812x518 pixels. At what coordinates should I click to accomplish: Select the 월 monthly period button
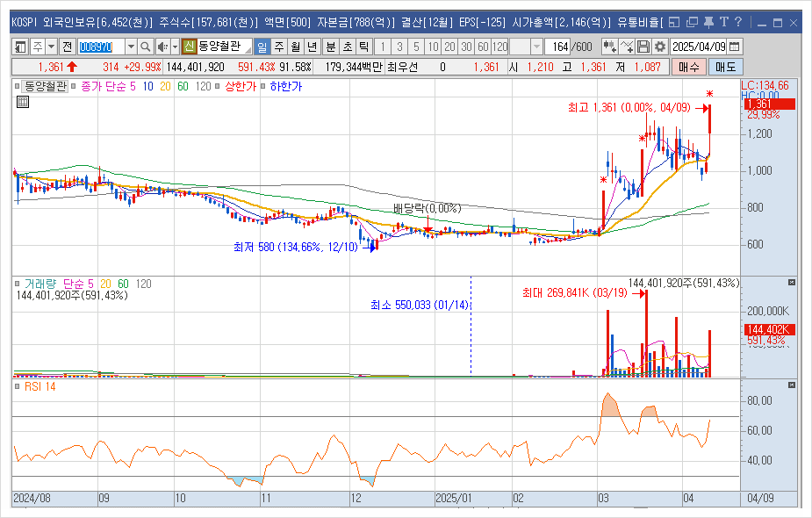(x=296, y=47)
